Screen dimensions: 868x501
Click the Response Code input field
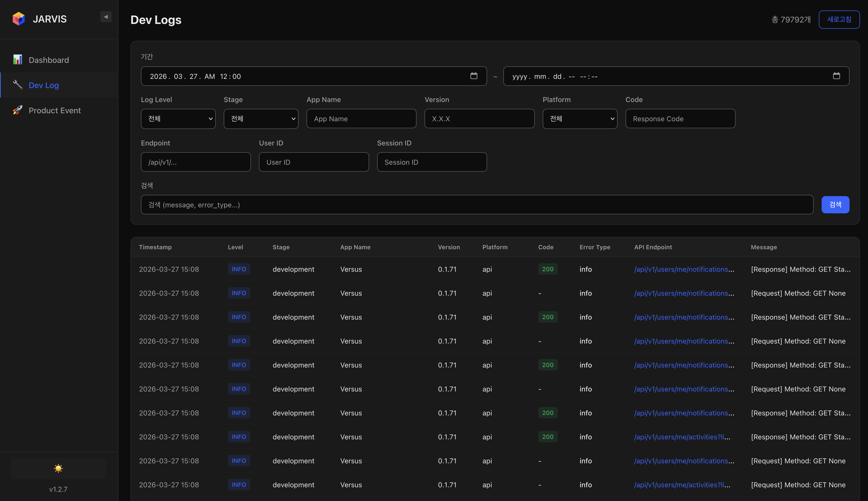(x=680, y=118)
